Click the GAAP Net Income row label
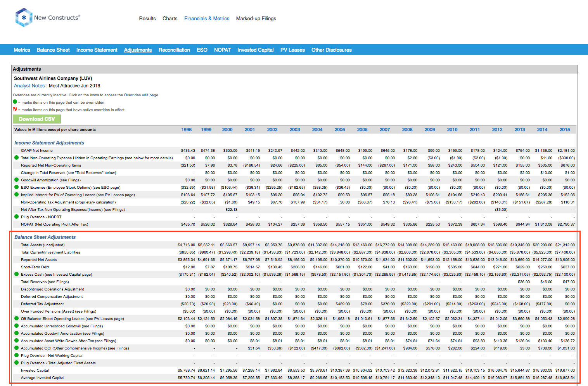The image size is (588, 386). (x=37, y=151)
